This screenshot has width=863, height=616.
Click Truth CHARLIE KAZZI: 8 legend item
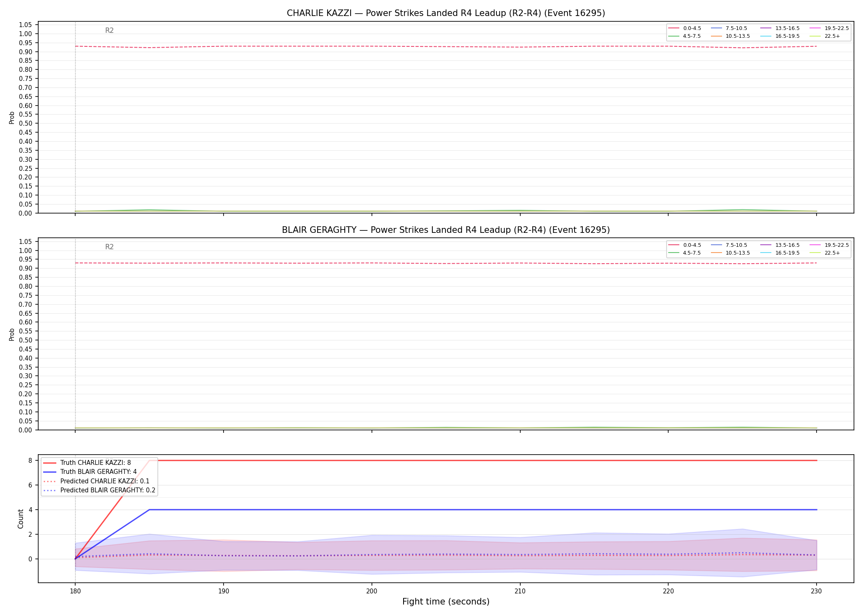[x=87, y=463]
